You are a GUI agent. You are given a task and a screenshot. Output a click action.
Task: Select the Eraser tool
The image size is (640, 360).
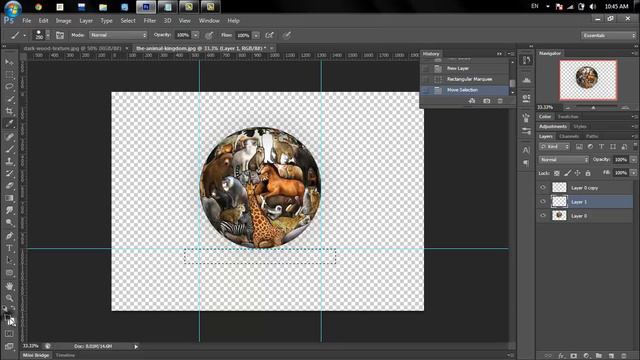coord(9,186)
